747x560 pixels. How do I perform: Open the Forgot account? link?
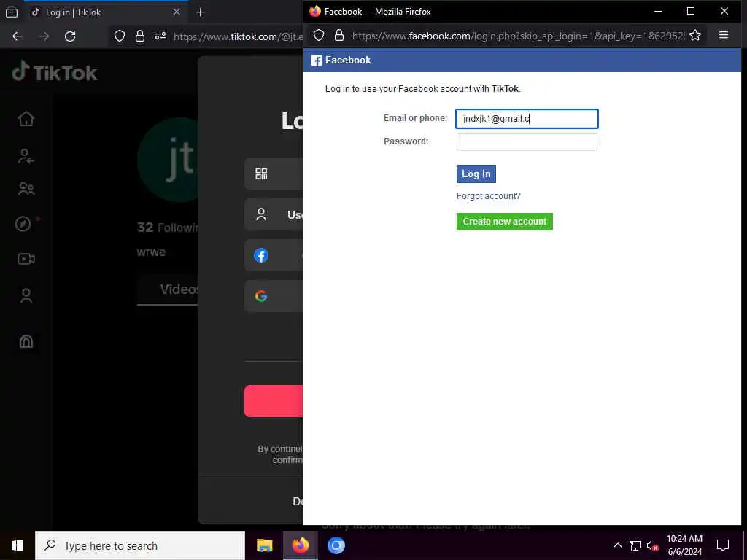point(488,195)
